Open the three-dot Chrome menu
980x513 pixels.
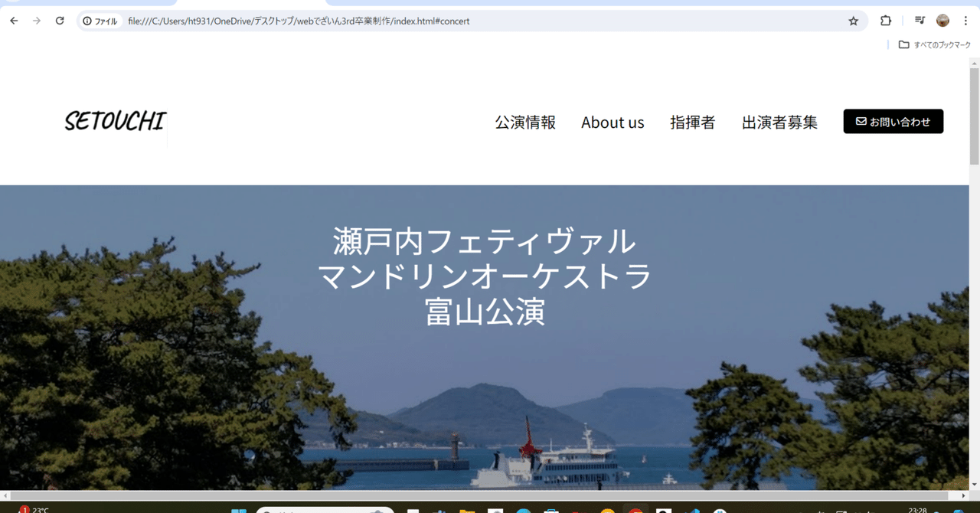click(966, 21)
